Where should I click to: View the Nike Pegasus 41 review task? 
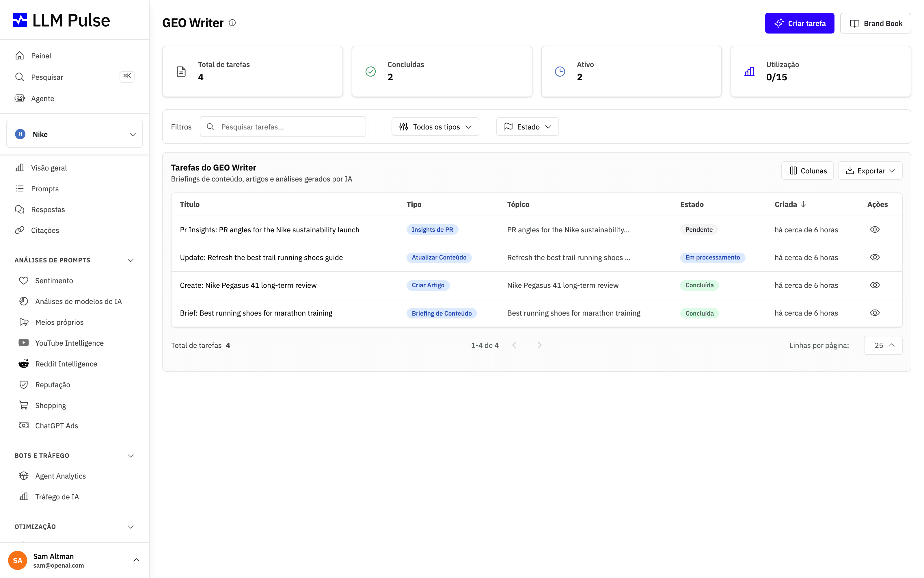tap(875, 285)
